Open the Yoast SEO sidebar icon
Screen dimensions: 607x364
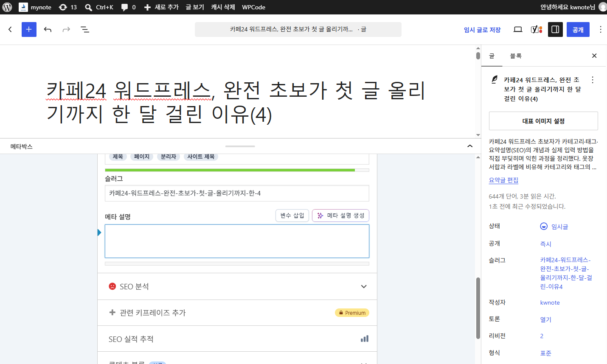537,29
